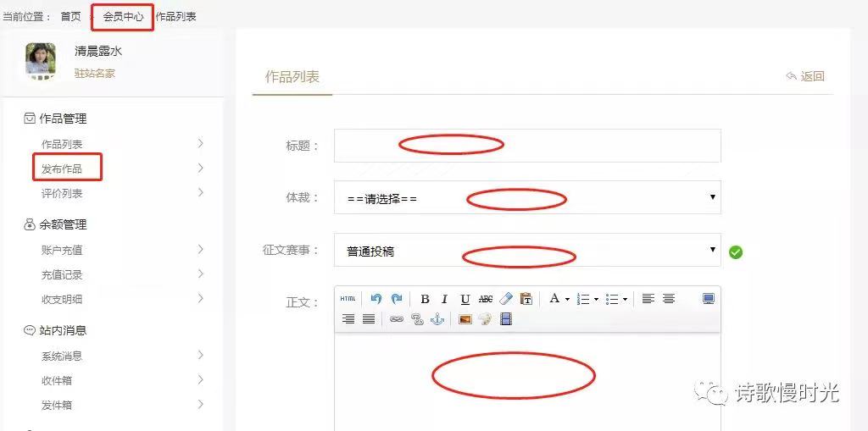The height and width of the screenshot is (431, 868).
Task: Click the HTML source code icon
Action: 348,299
